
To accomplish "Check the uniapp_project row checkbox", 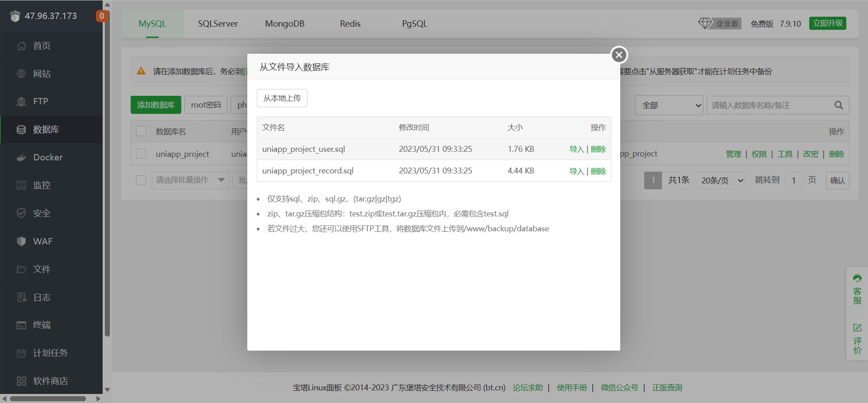I will click(141, 154).
